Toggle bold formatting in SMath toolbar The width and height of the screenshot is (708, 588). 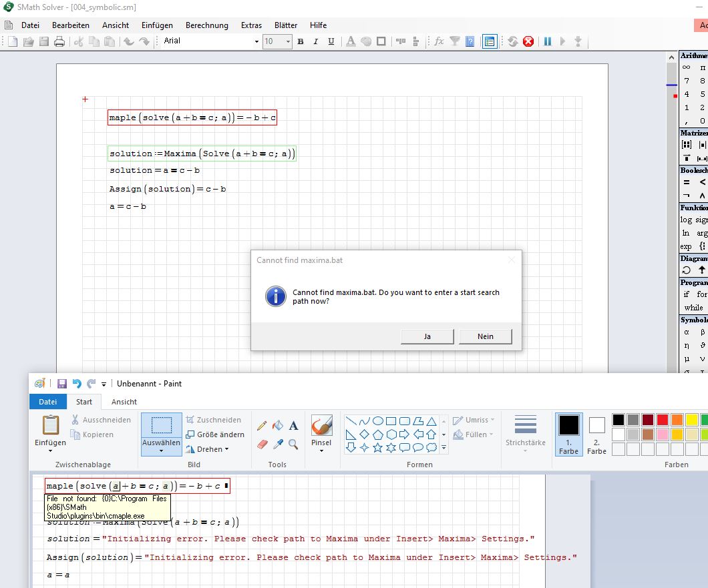click(301, 41)
